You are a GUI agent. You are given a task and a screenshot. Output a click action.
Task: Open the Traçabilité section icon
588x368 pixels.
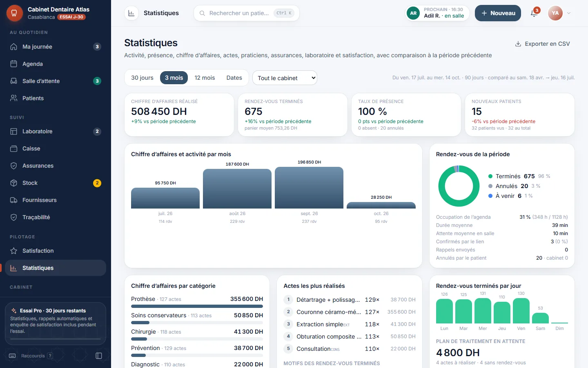[x=13, y=217]
